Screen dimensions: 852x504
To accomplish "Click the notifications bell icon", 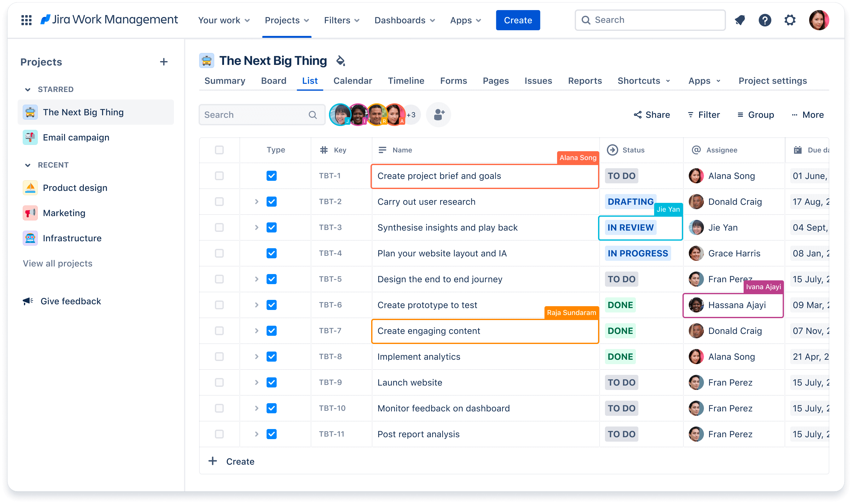I will [x=740, y=20].
